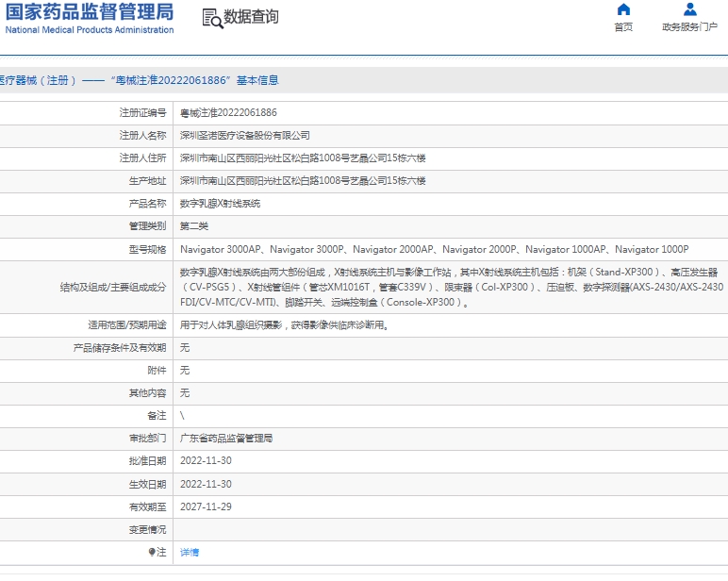728x581 pixels.
Task: Click the 有效期至 row label
Action: pyautogui.click(x=147, y=507)
